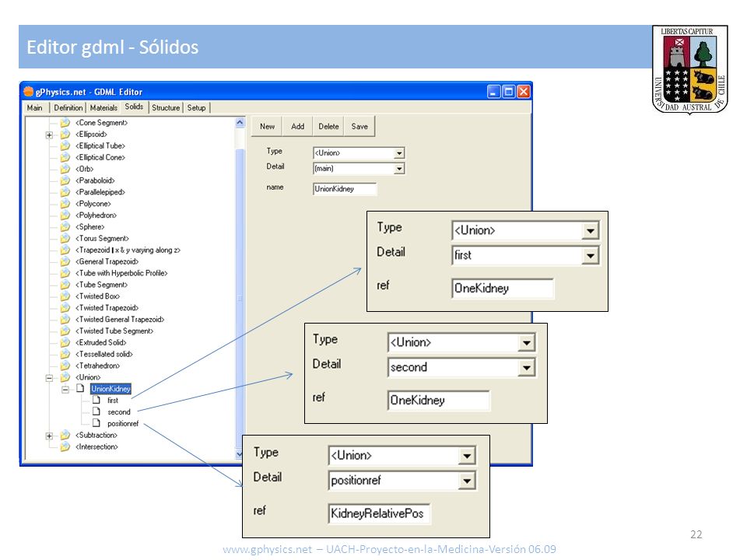This screenshot has width=747, height=560.
Task: Click the Tetrahedron folder icon
Action: (65, 366)
